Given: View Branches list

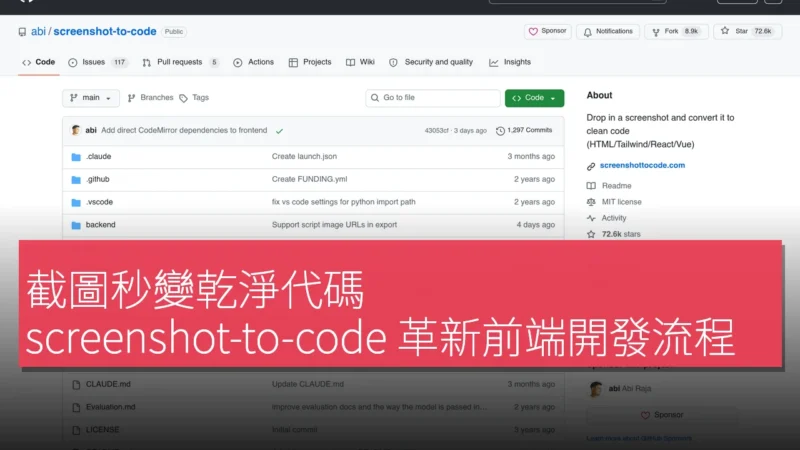Looking at the screenshot, I should 151,98.
